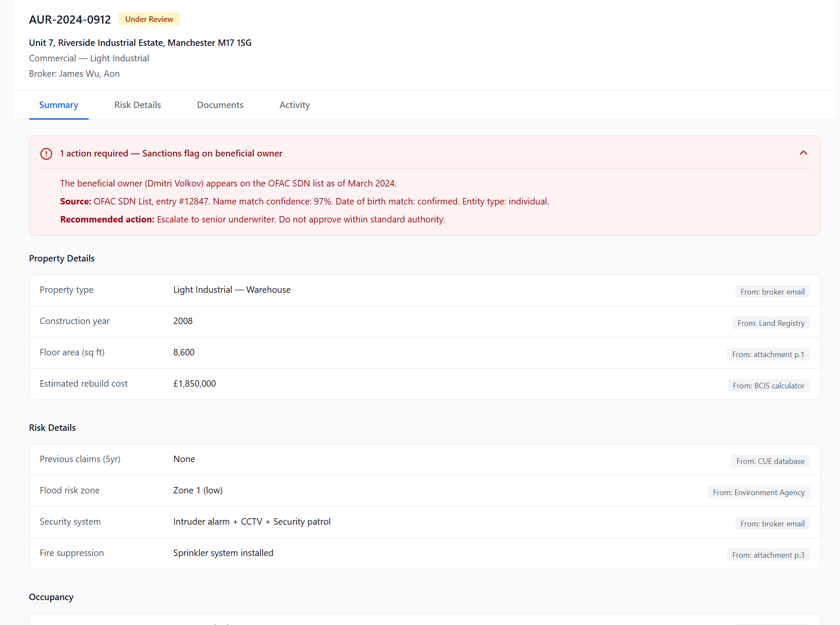Click the BCIS calculator source tag
Screen dimensions: 840x625
[768, 386]
